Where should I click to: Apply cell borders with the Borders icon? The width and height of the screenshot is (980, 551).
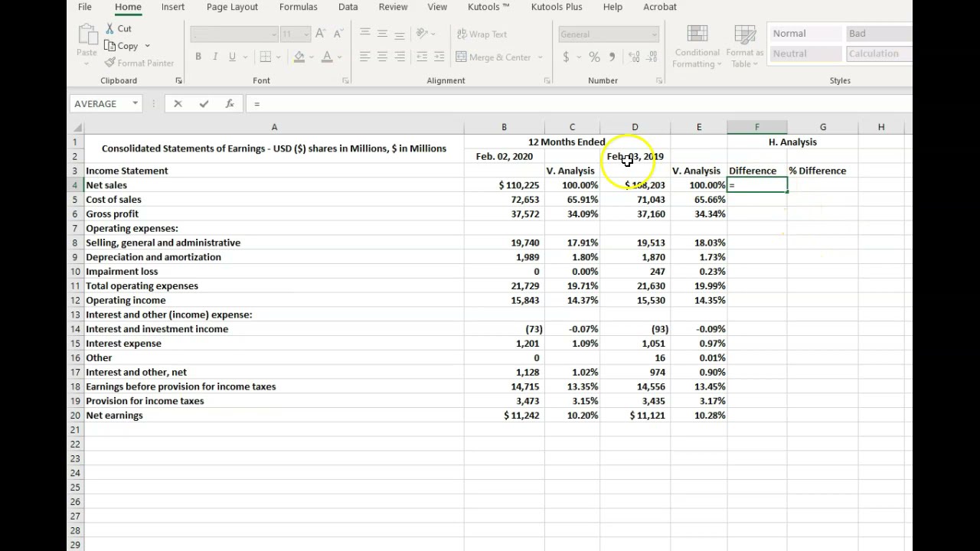pos(266,57)
